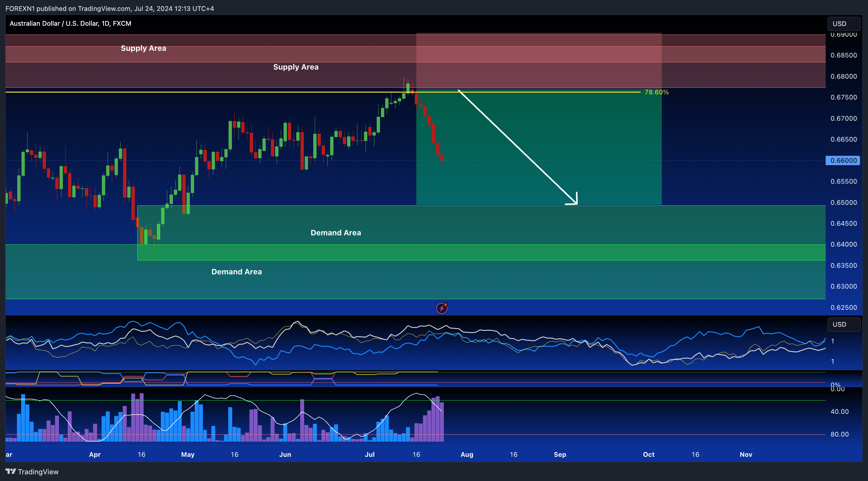868x481 pixels.
Task: Click the 0.67500 price axis label
Action: click(x=844, y=97)
